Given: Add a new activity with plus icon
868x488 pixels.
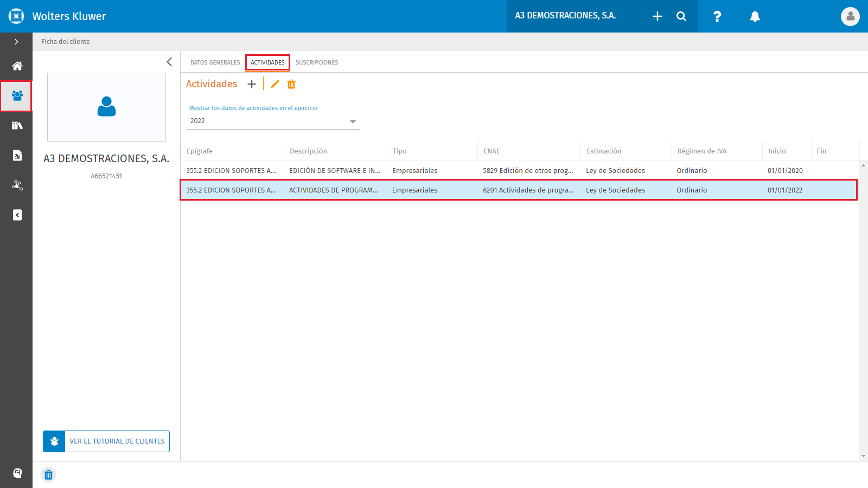Looking at the screenshot, I should [x=252, y=84].
